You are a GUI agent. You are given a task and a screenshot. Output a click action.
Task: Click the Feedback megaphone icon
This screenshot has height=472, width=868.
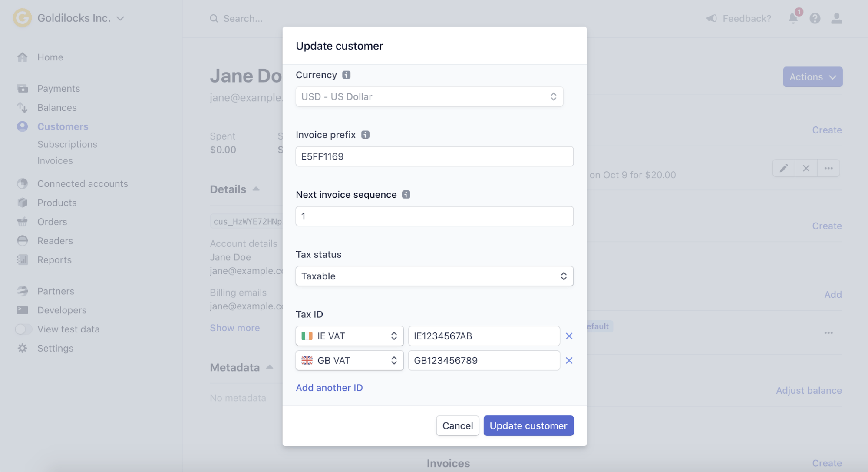point(711,18)
